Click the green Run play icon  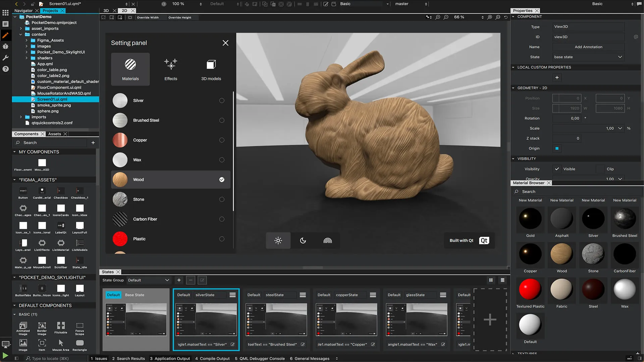pyautogui.click(x=5, y=355)
